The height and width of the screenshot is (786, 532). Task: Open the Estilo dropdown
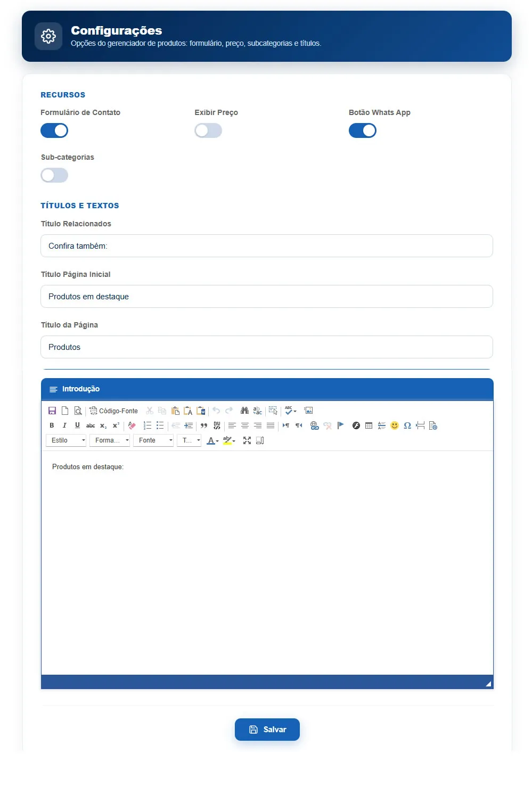66,440
